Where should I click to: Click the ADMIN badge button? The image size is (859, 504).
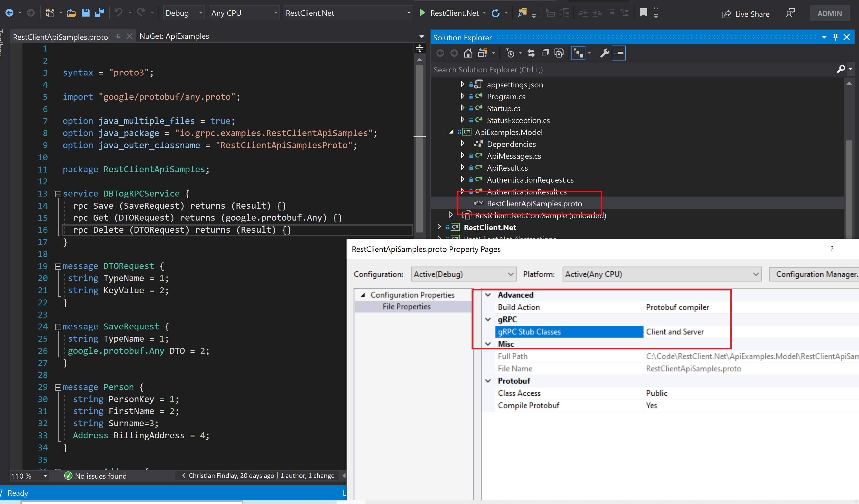click(x=829, y=14)
